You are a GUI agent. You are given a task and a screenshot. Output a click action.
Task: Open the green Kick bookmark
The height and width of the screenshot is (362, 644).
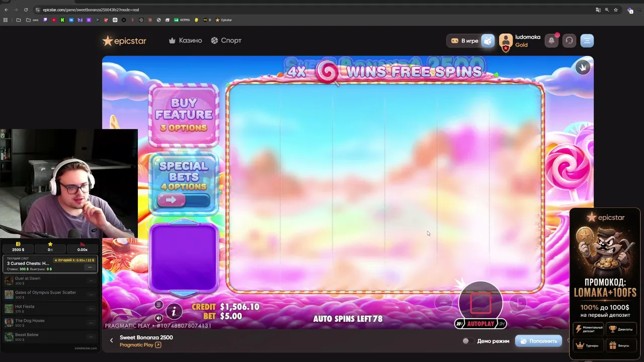coord(62,20)
